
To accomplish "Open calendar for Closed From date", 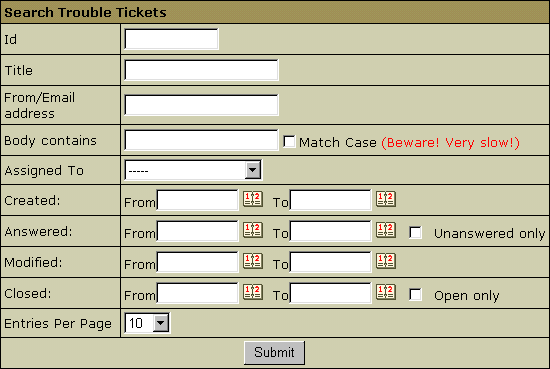I will click(253, 292).
